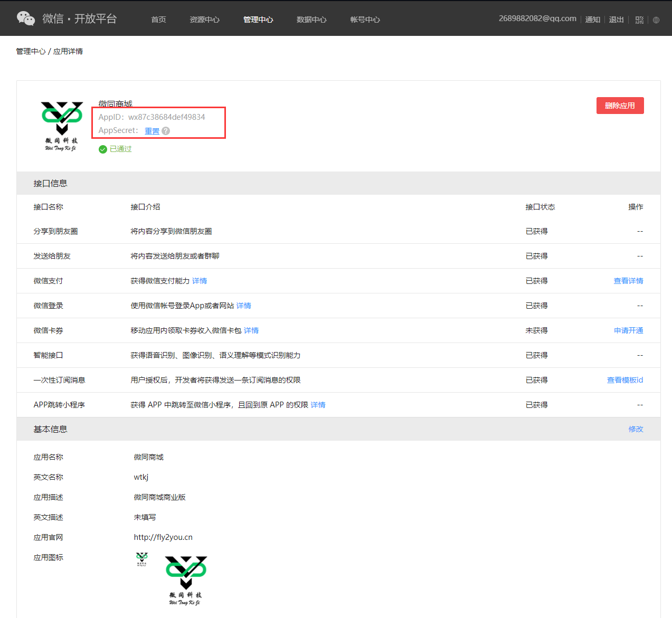Viewport: 672px width, 618px height.
Task: Click 未填写 英文描述 value
Action: [145, 517]
